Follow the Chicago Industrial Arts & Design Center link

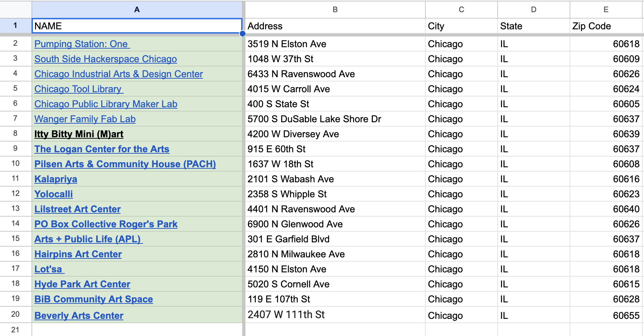coord(118,74)
